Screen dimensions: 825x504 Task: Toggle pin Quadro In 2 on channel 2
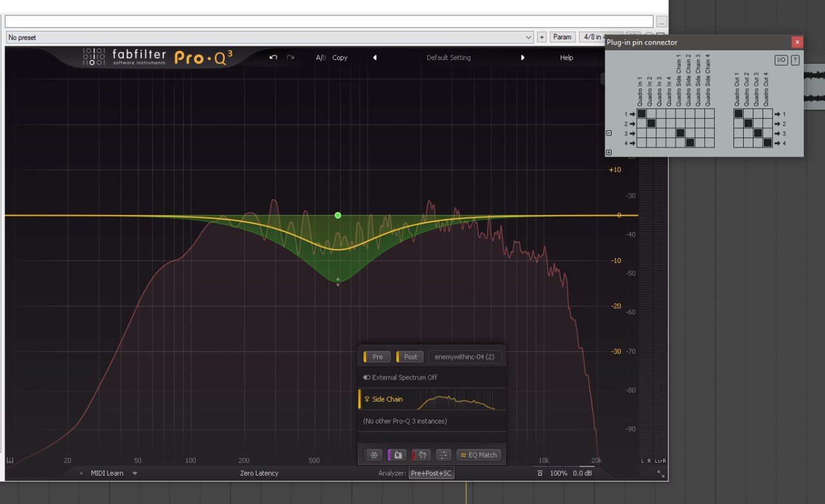pos(651,123)
